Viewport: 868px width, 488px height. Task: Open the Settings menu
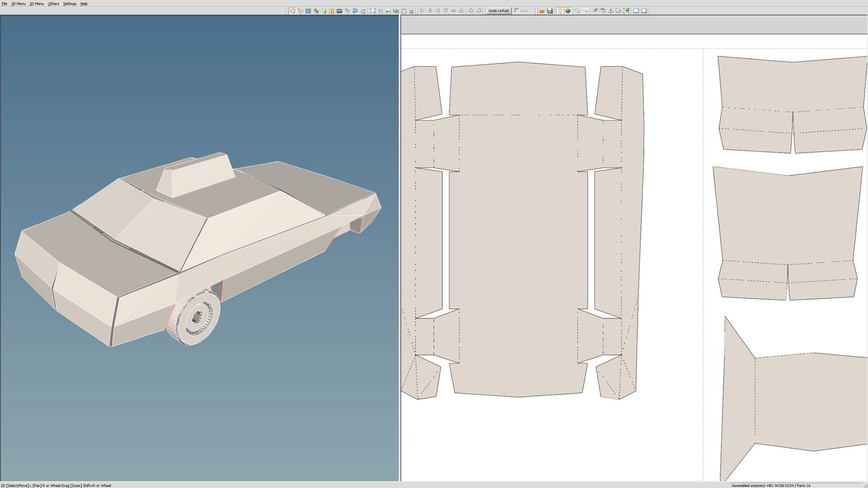pos(70,4)
